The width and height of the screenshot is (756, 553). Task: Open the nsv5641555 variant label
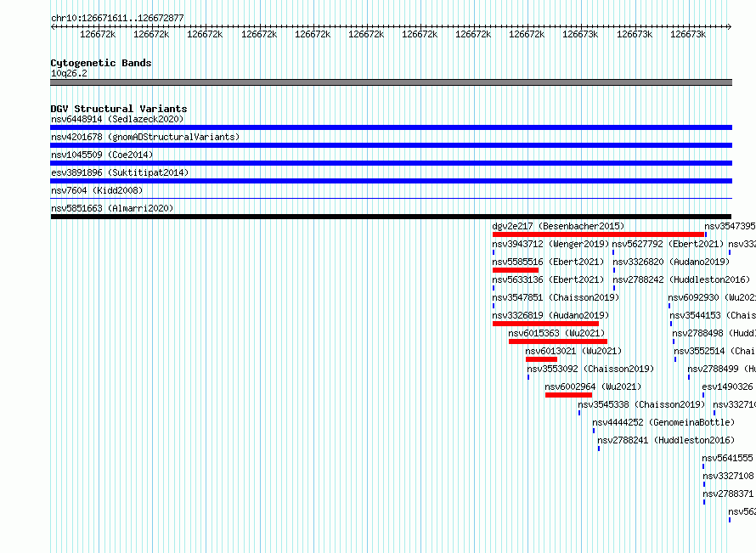pyautogui.click(x=728, y=458)
